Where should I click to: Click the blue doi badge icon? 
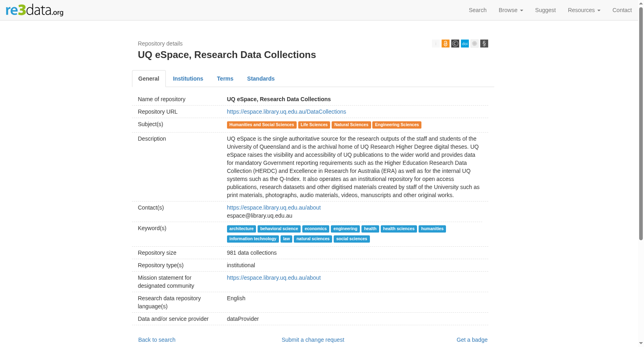465,44
